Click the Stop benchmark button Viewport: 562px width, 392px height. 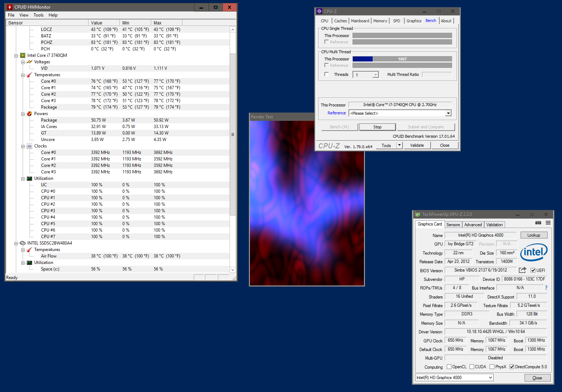tap(377, 127)
